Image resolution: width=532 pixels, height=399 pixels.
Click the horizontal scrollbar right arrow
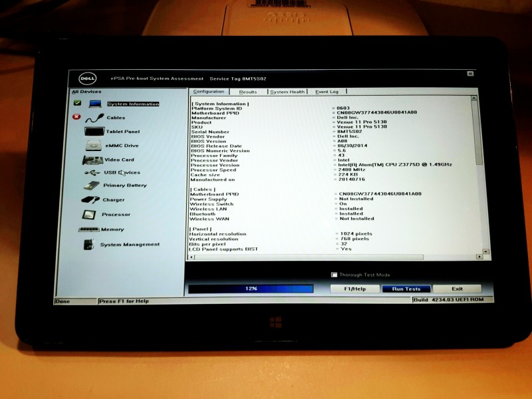pos(479,257)
